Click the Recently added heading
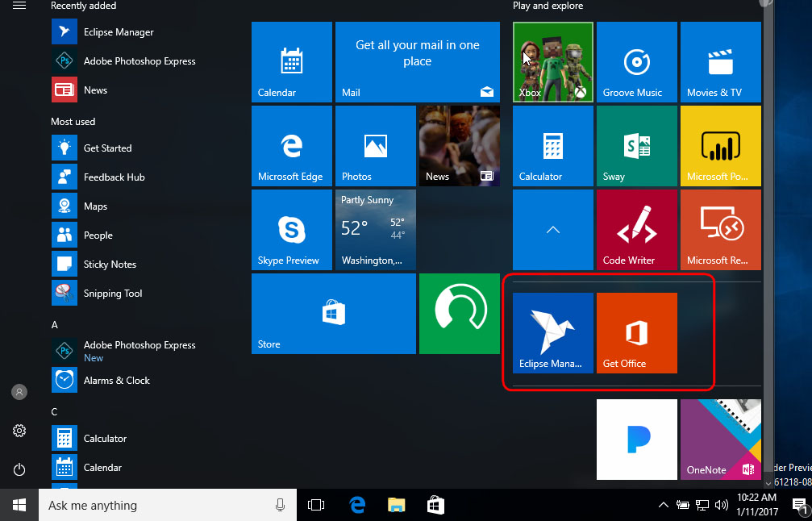 [83, 6]
